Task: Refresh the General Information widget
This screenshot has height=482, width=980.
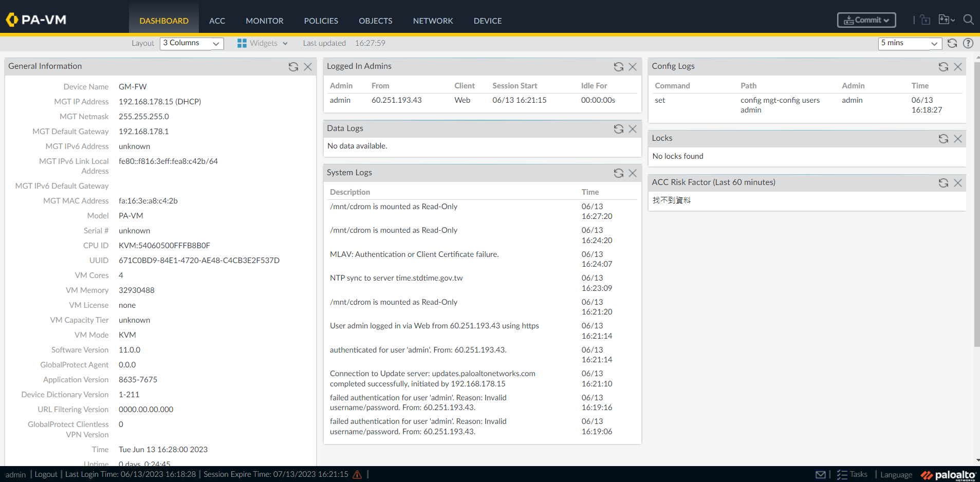Action: click(293, 67)
